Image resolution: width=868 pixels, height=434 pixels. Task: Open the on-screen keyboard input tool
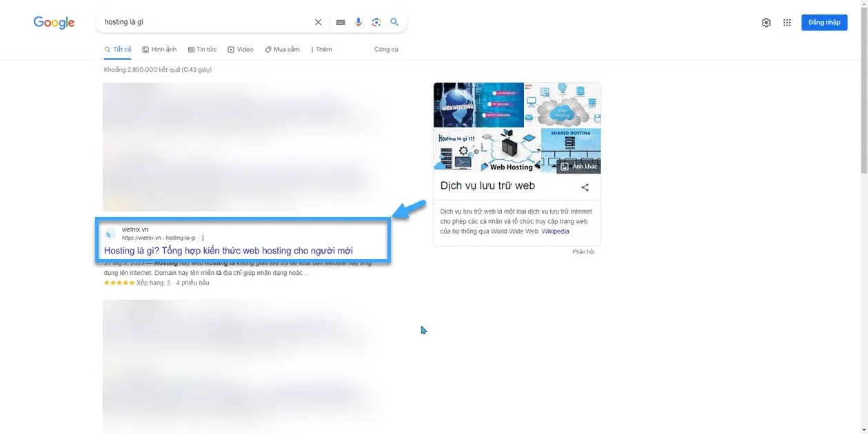coord(340,22)
